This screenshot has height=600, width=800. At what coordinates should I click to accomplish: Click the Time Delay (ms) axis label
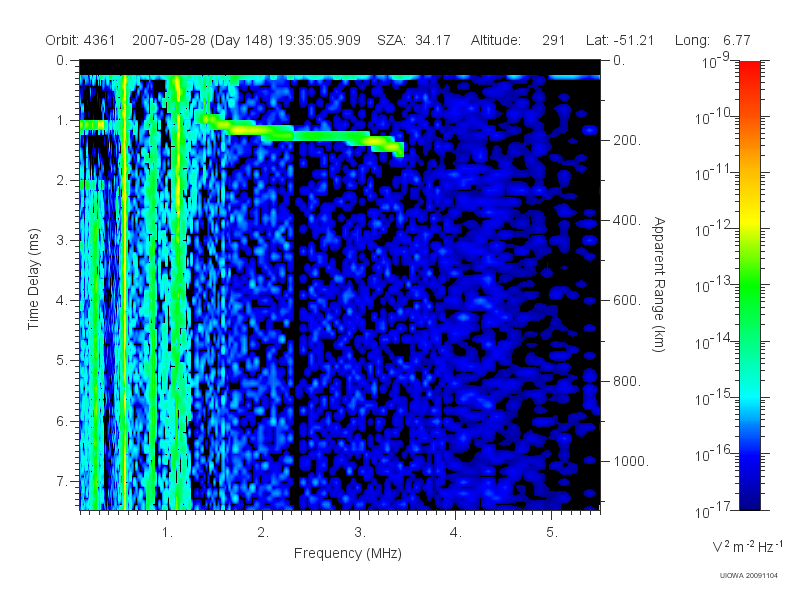(x=33, y=279)
